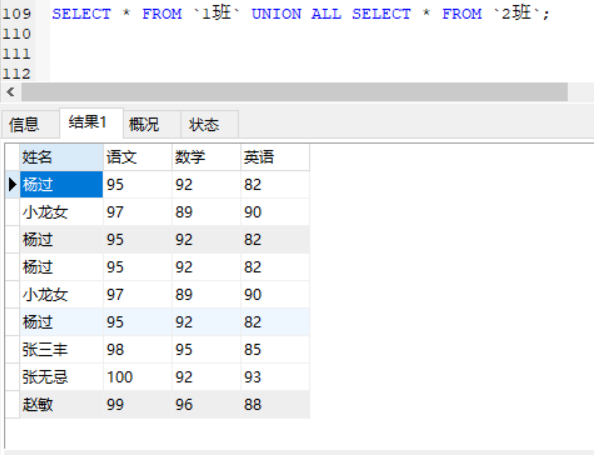The image size is (594, 455).
Task: Click line number 110 in editor gutter
Action: click(x=17, y=34)
